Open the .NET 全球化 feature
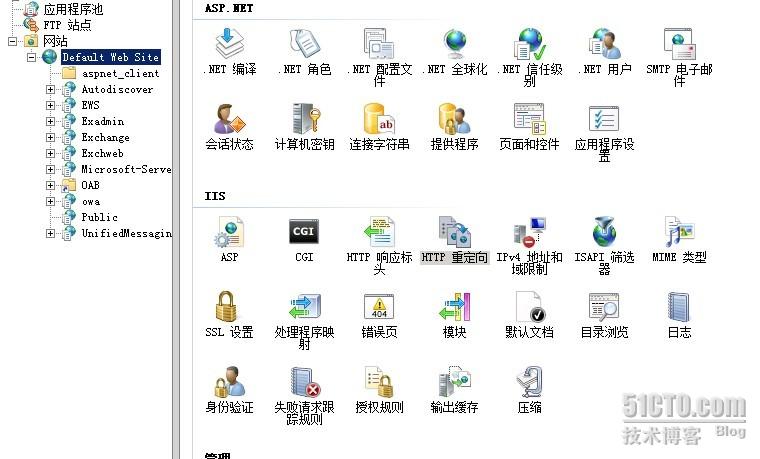This screenshot has height=459, width=760. (x=455, y=51)
